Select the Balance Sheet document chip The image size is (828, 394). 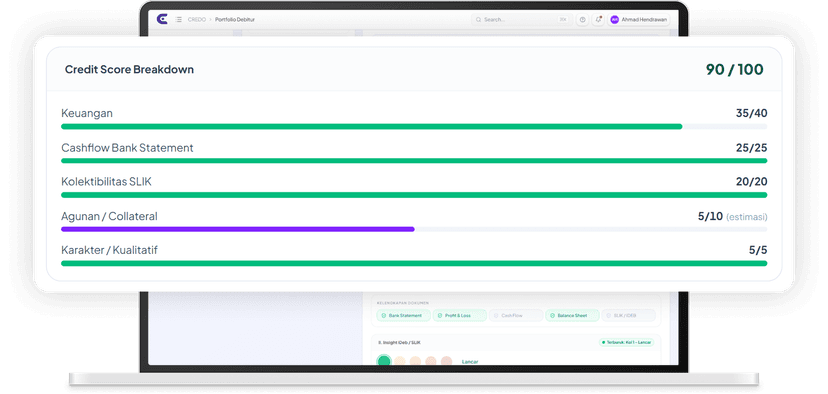[572, 315]
